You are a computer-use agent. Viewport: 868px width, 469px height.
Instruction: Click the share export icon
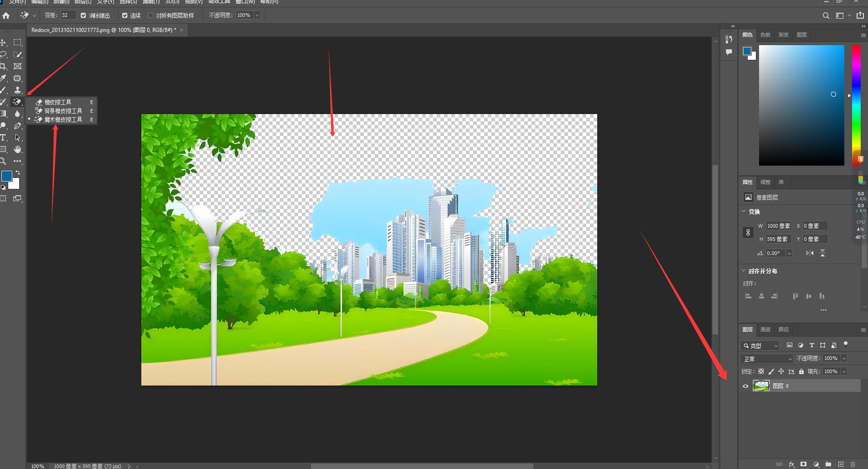pos(860,16)
